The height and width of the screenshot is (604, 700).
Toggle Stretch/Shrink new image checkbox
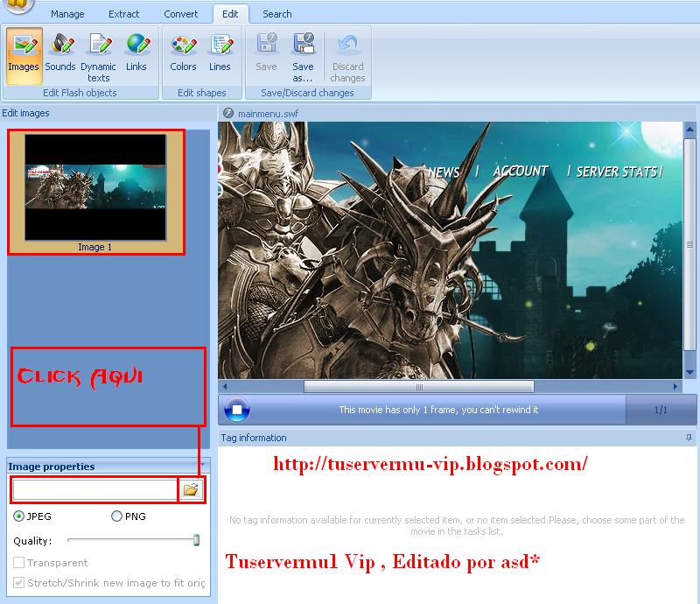tap(18, 583)
